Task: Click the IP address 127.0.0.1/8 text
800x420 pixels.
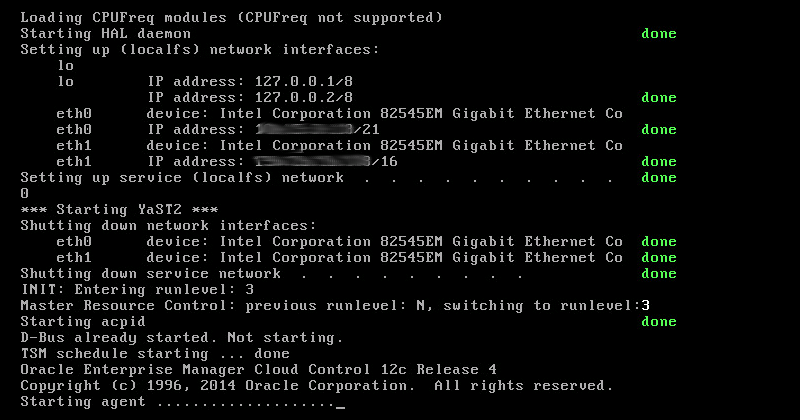Action: coord(250,82)
